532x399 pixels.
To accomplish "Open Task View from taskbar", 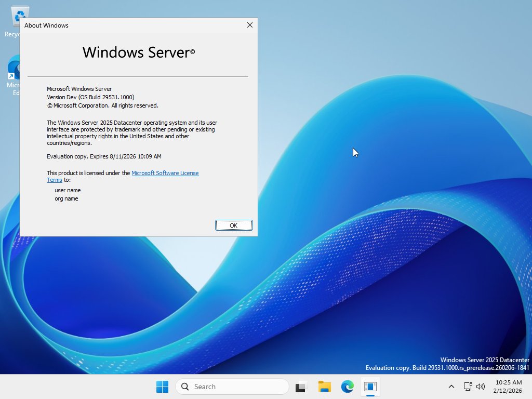I will (301, 387).
